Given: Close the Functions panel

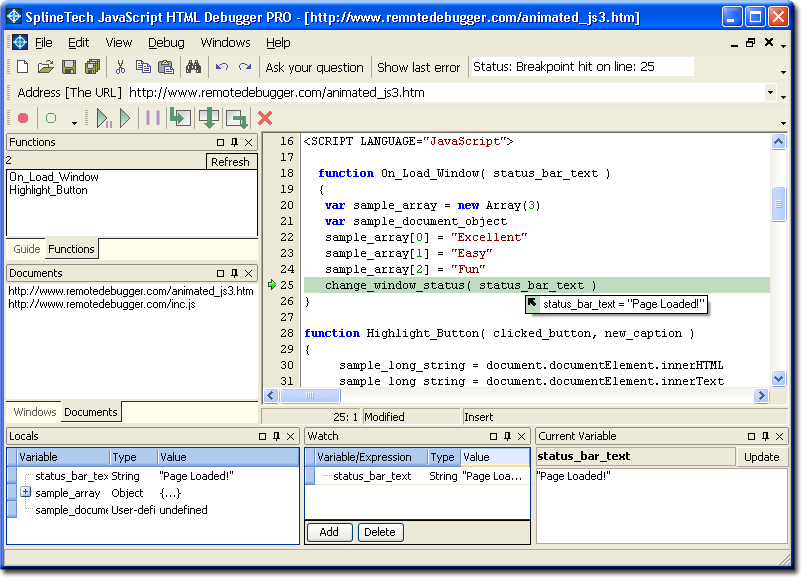Looking at the screenshot, I should (x=248, y=142).
